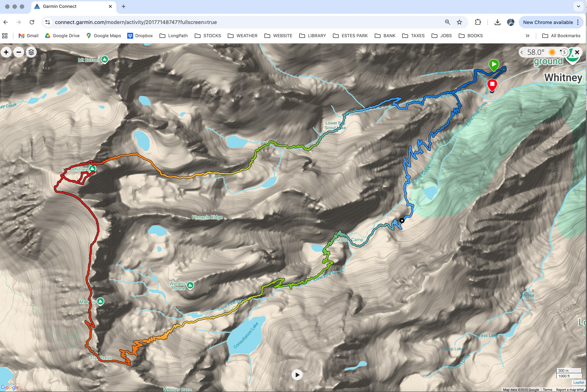The image size is (587, 392).
Task: Open the WEATHER bookmark folder
Action: point(242,36)
